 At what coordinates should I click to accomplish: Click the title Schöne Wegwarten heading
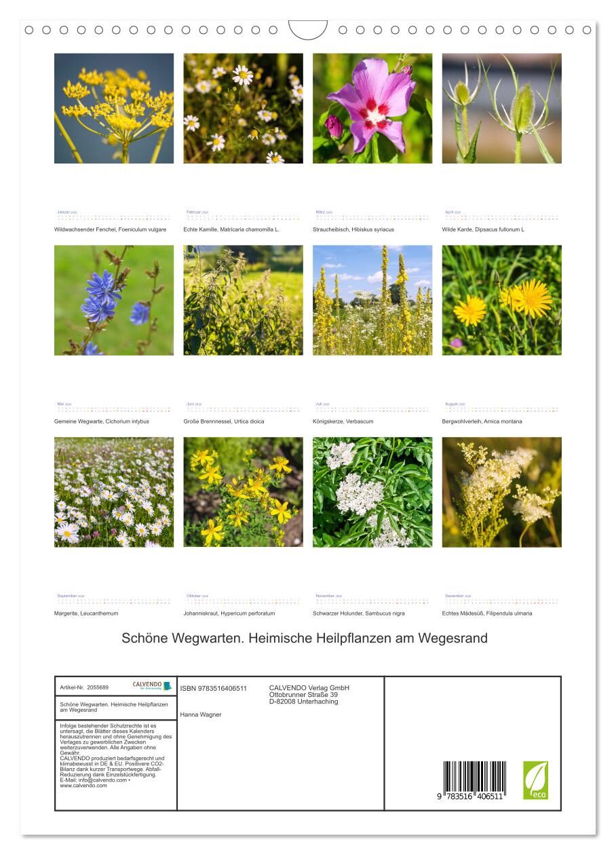click(305, 639)
